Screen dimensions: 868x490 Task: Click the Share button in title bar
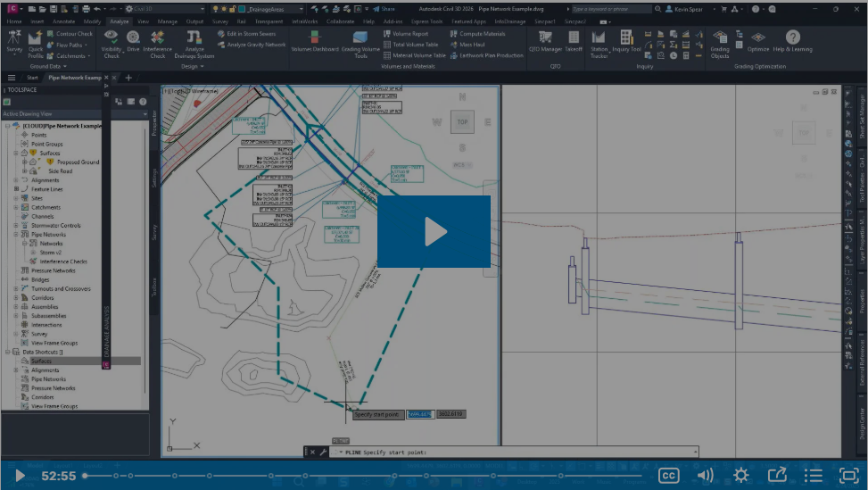(x=384, y=9)
